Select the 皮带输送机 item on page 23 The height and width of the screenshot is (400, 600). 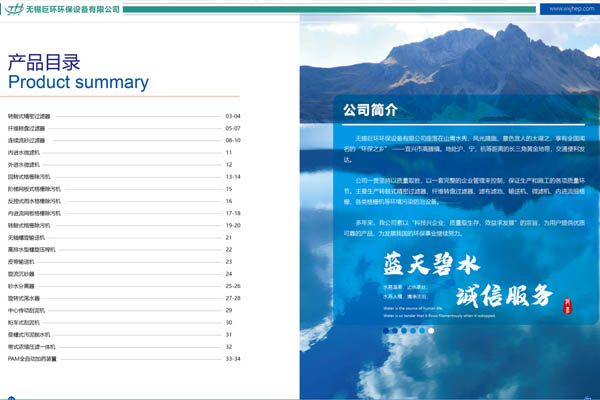pyautogui.click(x=22, y=261)
